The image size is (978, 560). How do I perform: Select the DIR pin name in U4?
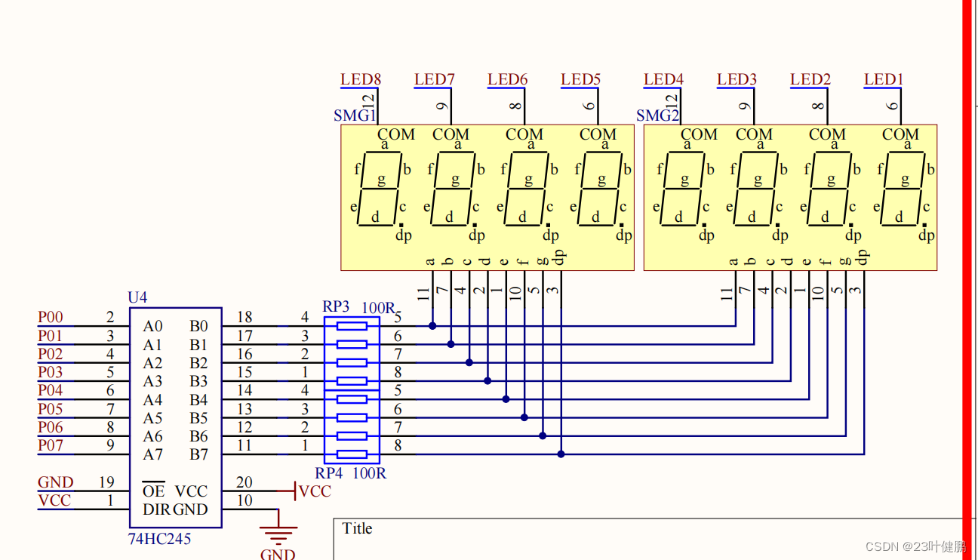click(x=157, y=509)
